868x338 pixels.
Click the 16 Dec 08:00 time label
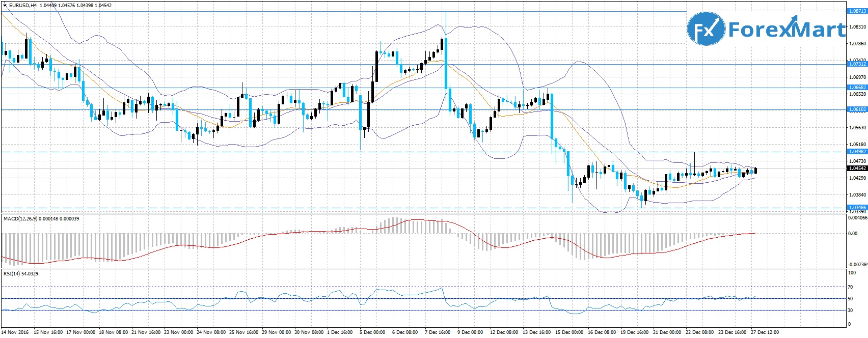[602, 332]
